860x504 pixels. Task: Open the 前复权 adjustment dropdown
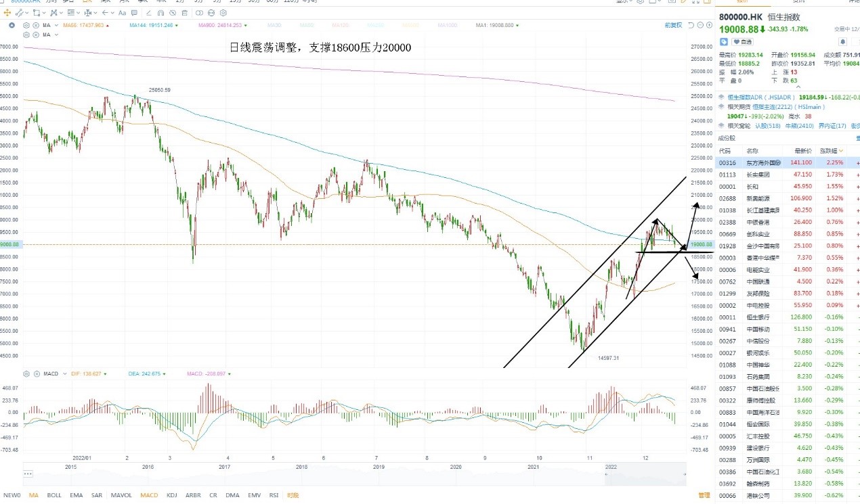click(x=673, y=25)
